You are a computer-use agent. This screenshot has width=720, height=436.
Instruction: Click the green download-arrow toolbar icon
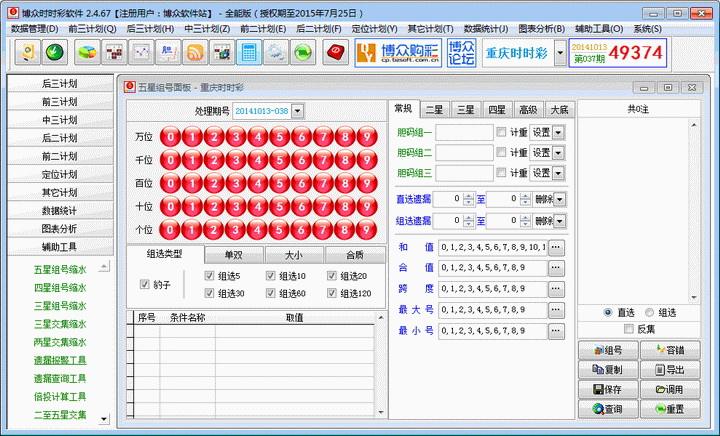point(55,52)
